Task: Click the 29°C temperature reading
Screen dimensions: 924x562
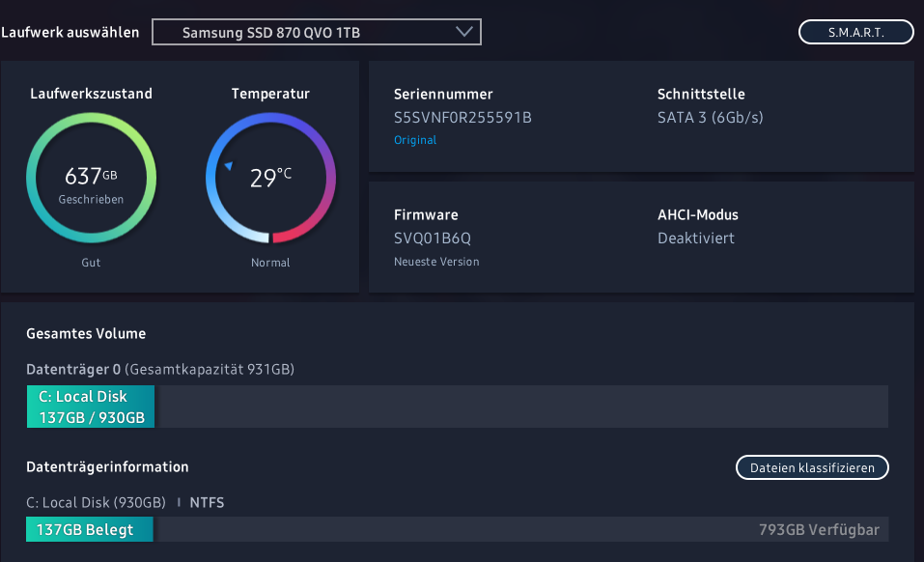Action: coord(270,178)
